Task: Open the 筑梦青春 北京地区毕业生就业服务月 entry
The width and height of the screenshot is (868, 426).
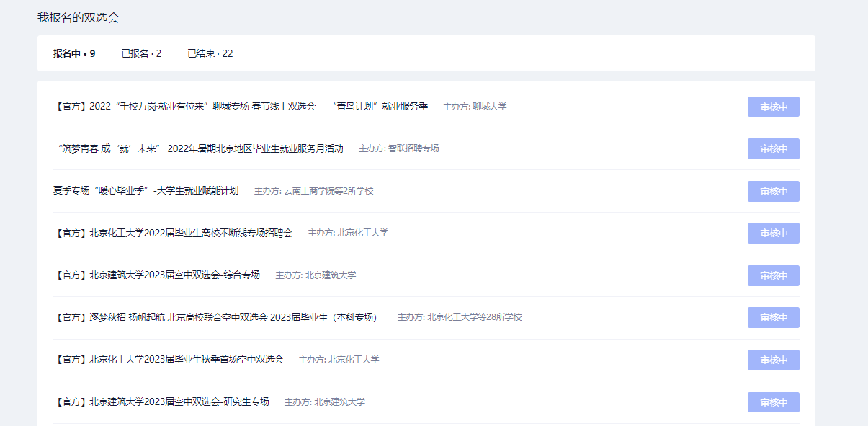Action: point(200,148)
